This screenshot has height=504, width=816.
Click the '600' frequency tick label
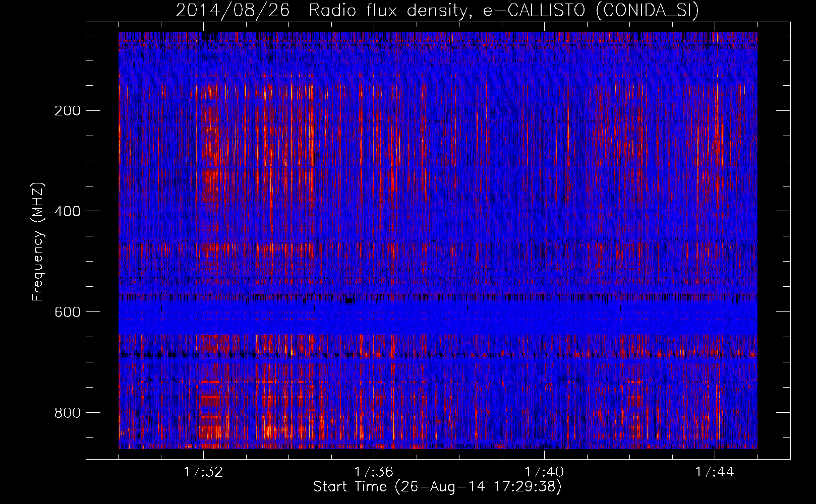point(68,312)
